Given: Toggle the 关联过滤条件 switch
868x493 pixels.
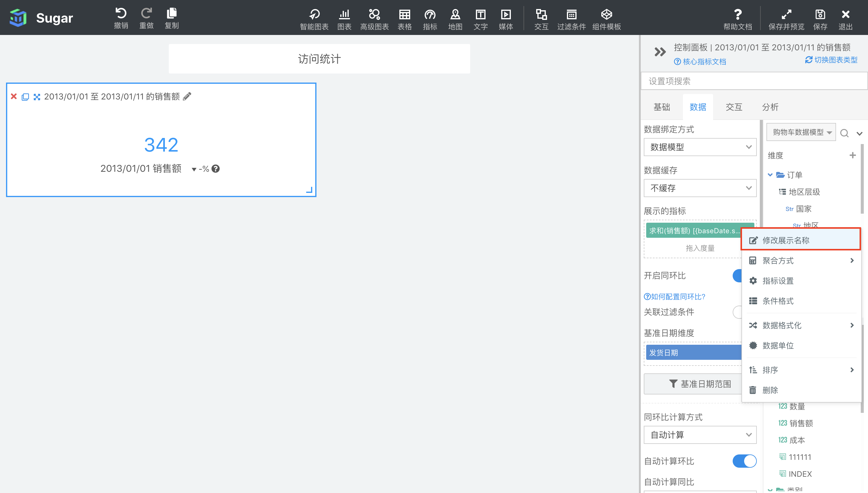Looking at the screenshot, I should 737,312.
